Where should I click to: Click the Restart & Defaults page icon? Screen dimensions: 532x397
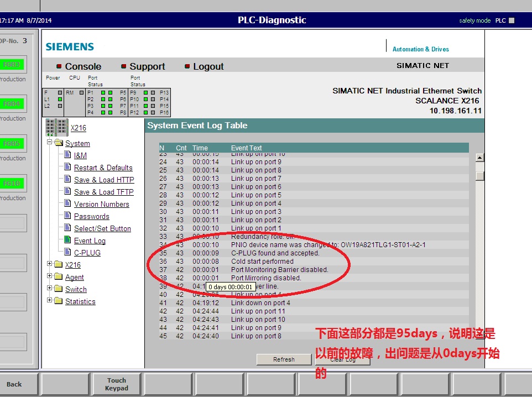(67, 167)
